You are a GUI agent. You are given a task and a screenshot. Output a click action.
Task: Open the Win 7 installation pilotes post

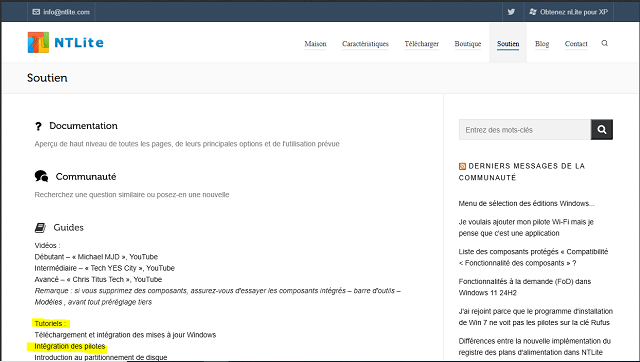(536, 317)
